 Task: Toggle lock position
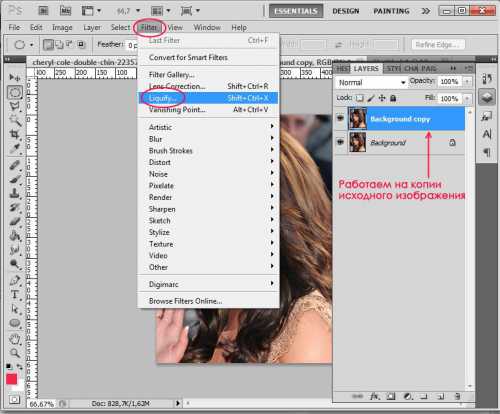tap(382, 98)
